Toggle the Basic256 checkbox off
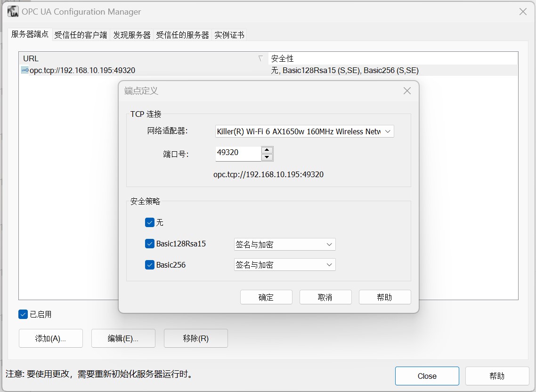The image size is (536, 392). (151, 264)
